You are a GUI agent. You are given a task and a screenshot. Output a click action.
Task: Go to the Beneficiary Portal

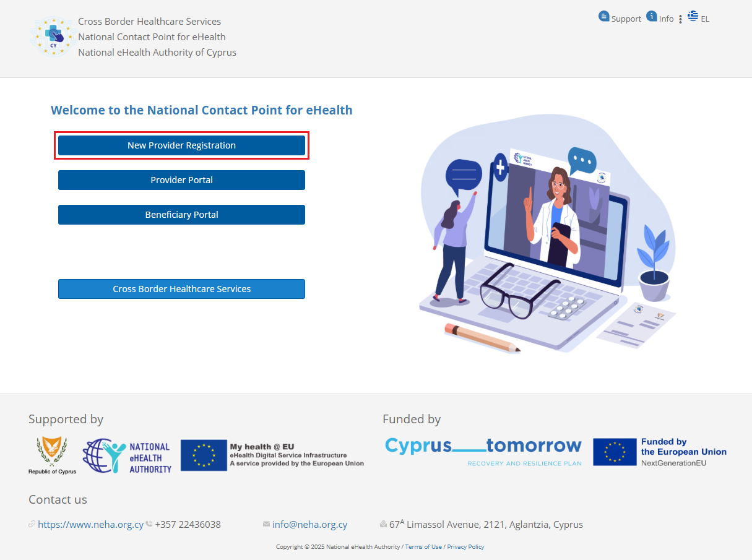point(181,215)
